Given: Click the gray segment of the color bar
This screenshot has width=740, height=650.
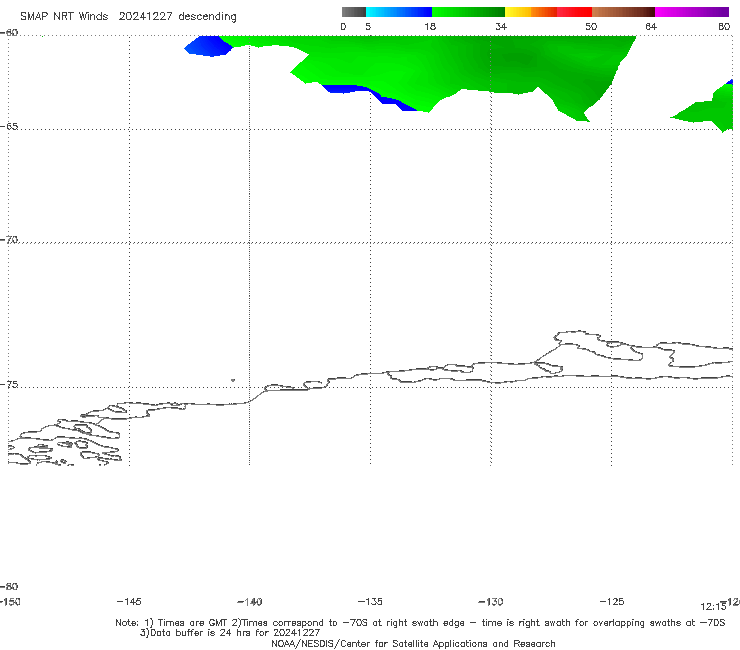Looking at the screenshot, I should (x=353, y=12).
